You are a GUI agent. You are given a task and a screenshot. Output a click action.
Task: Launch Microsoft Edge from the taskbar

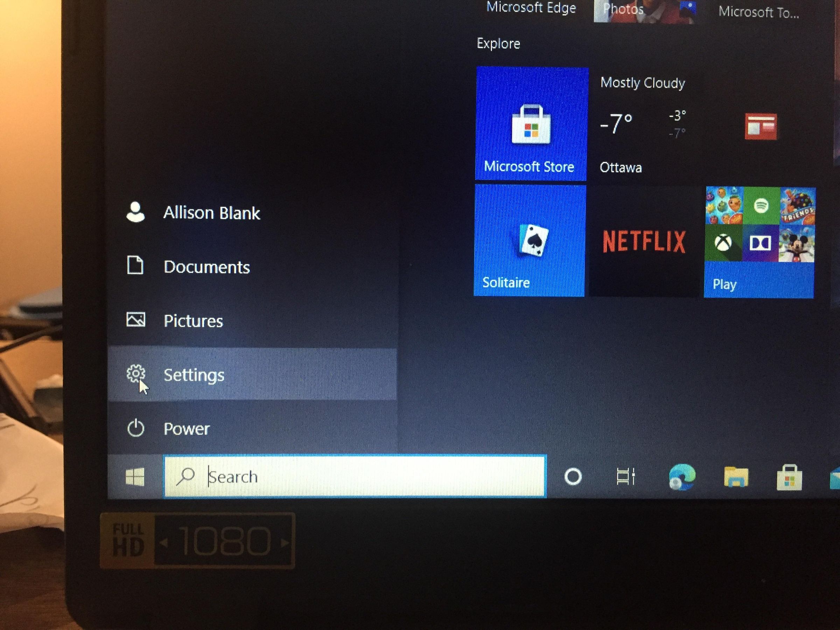click(x=682, y=477)
